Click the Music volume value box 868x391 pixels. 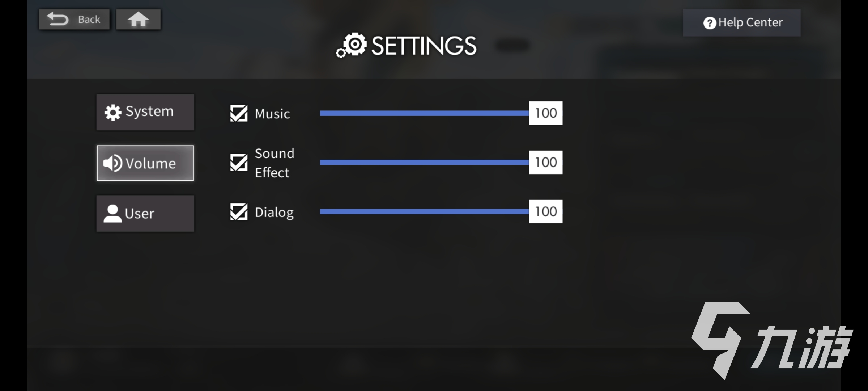[545, 113]
